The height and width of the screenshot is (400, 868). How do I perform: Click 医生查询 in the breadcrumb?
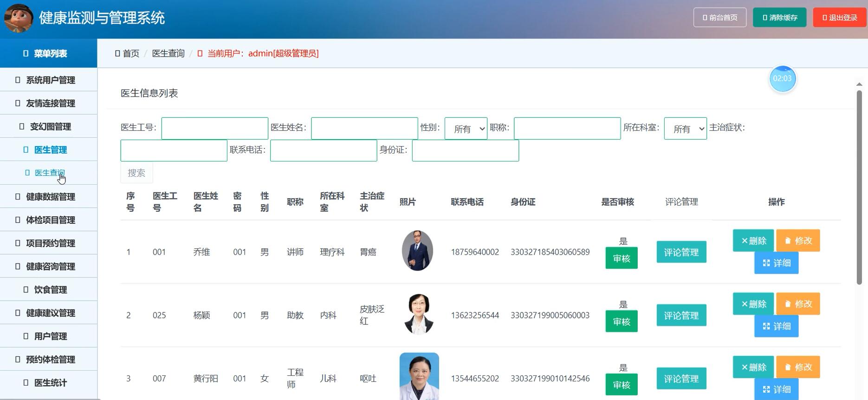click(x=168, y=53)
